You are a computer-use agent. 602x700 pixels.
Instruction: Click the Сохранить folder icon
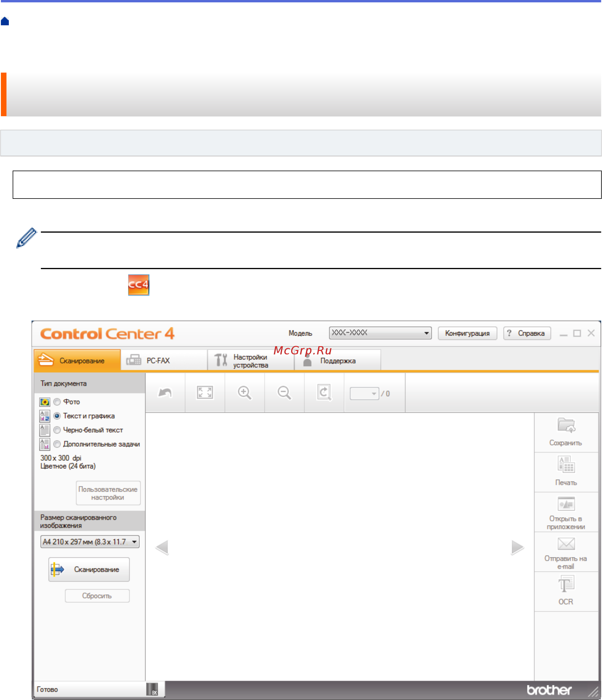click(566, 425)
